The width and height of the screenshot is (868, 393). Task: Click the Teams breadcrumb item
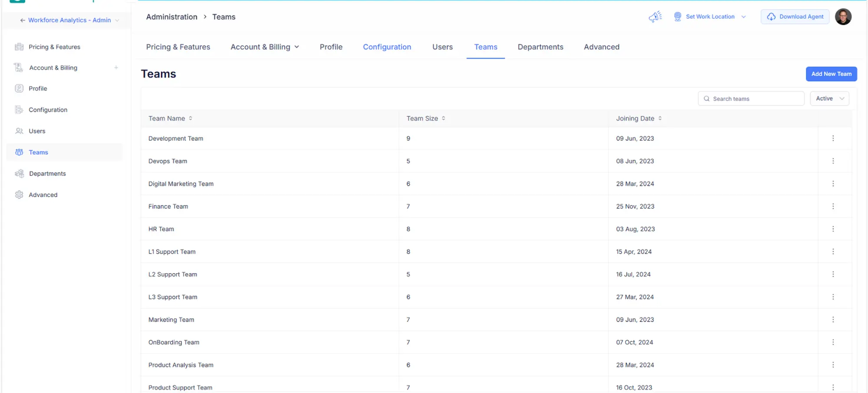point(224,17)
